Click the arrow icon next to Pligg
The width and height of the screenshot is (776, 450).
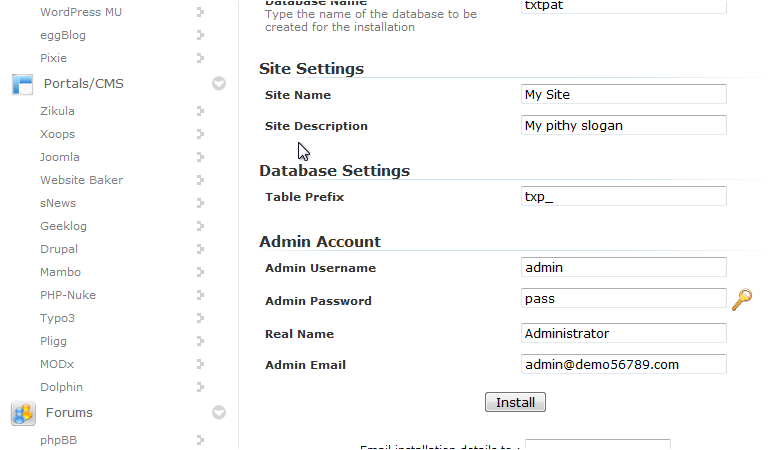[x=200, y=341]
